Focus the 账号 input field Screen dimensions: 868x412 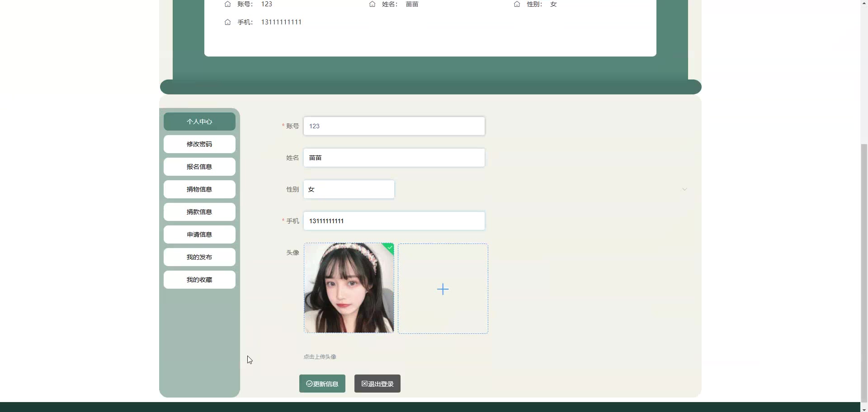point(394,126)
